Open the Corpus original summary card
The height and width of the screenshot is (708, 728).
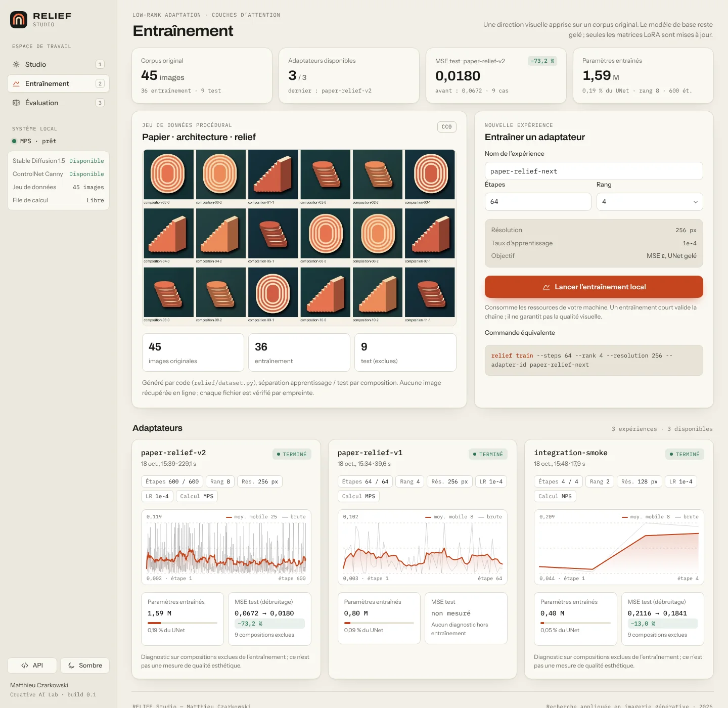pos(202,76)
